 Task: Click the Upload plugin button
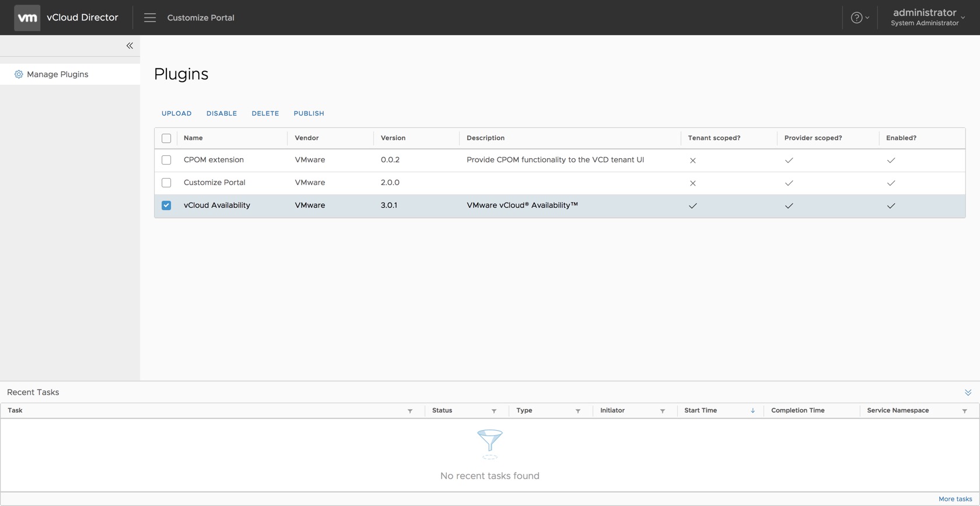[x=176, y=113]
